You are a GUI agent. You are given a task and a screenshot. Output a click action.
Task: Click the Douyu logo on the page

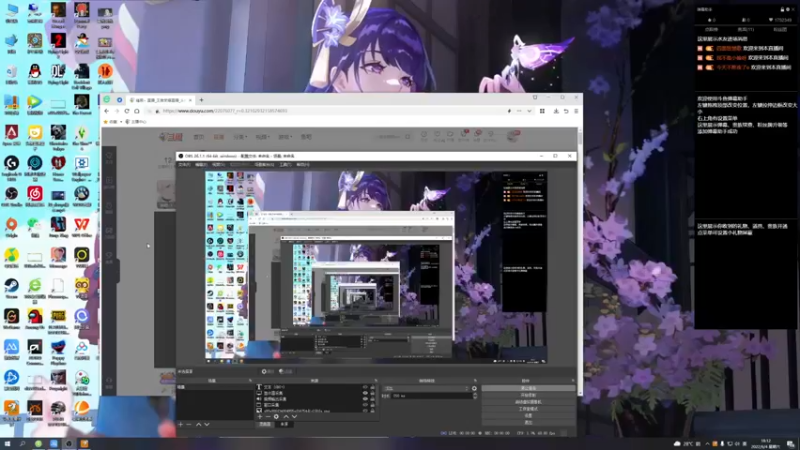(x=171, y=137)
